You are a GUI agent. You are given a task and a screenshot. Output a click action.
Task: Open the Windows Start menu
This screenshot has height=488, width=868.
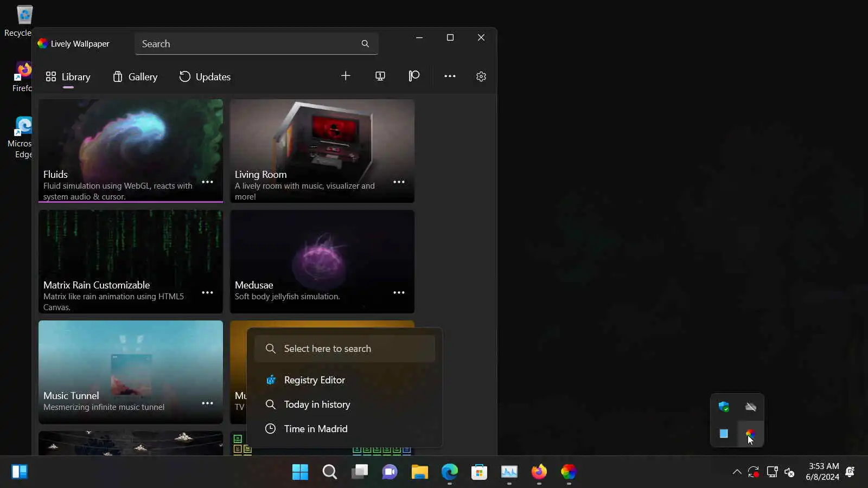[300, 472]
